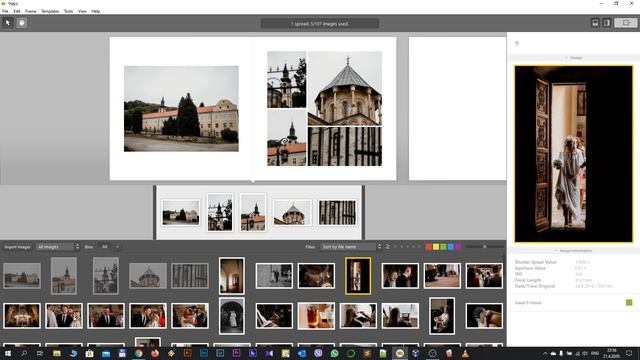
Task: Click the add bin plus button
Action: pyautogui.click(x=117, y=247)
